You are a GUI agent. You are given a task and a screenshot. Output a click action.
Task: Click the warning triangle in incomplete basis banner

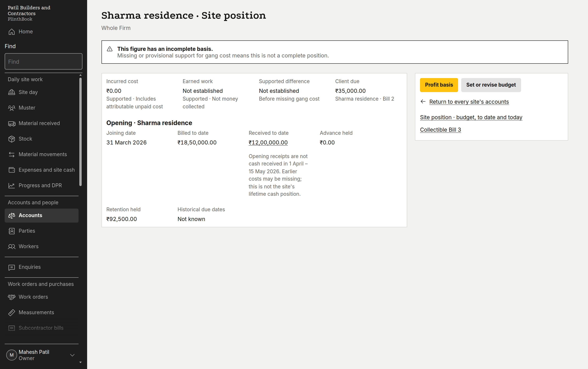click(x=110, y=49)
